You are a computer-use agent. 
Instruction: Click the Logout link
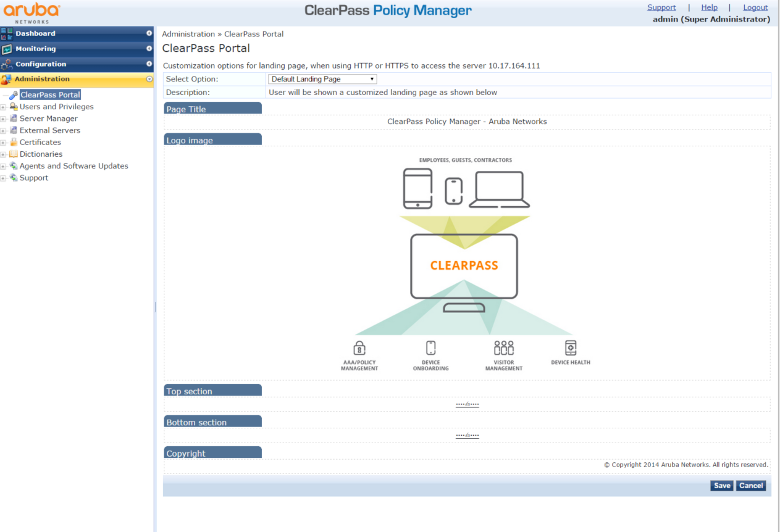755,7
